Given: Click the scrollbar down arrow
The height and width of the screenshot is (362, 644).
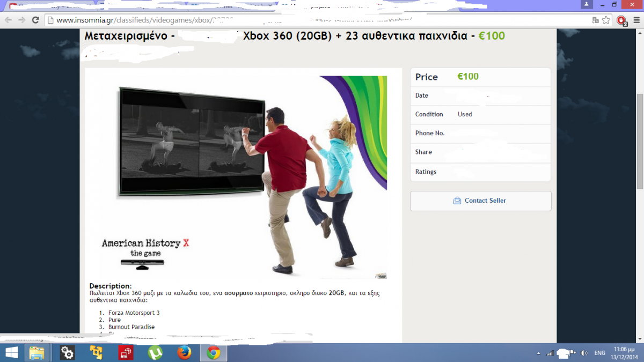Looking at the screenshot, I should 640,339.
